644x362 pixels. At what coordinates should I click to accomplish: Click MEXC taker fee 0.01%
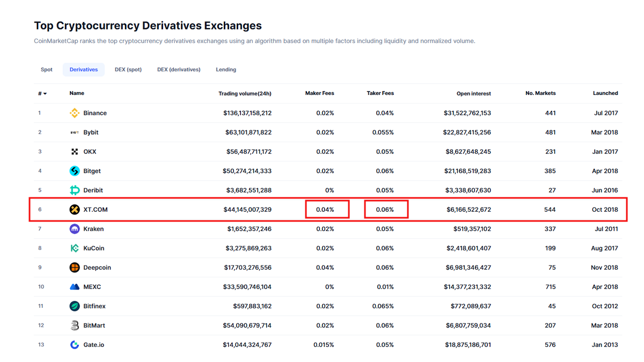coord(385,287)
